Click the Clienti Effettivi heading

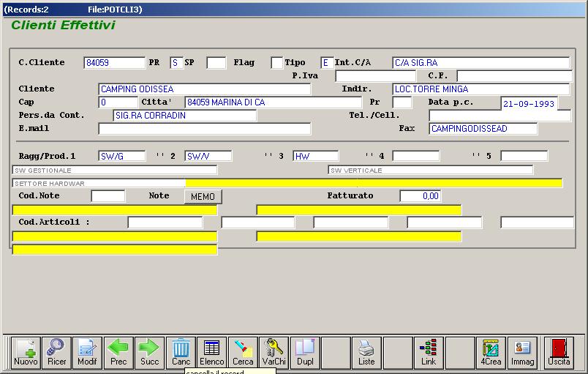[x=63, y=25]
